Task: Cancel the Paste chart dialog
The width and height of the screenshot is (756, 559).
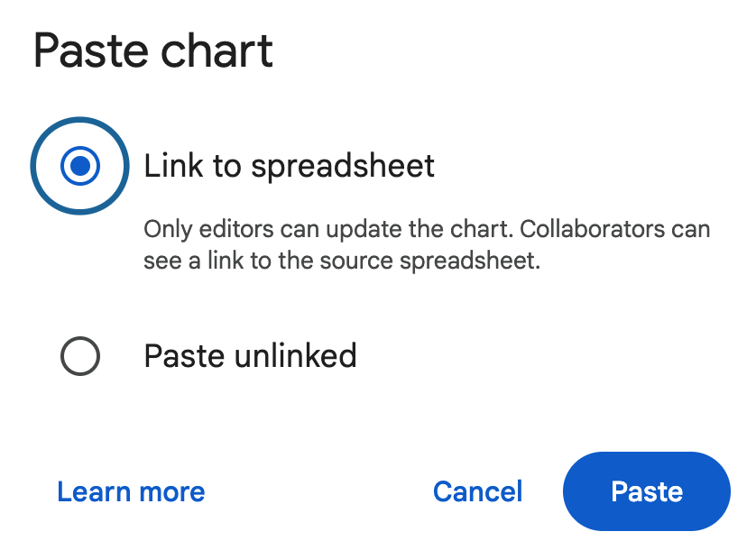Action: [478, 491]
